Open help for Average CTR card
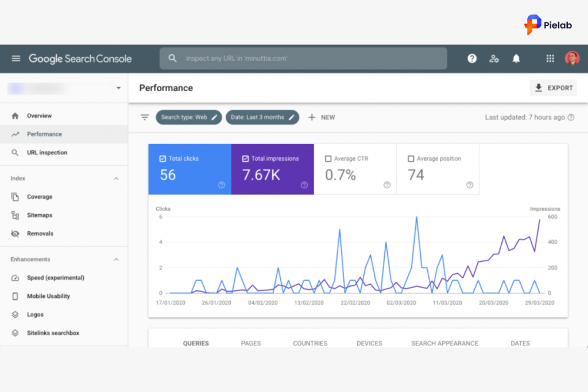Image resolution: width=588 pixels, height=392 pixels. point(387,185)
